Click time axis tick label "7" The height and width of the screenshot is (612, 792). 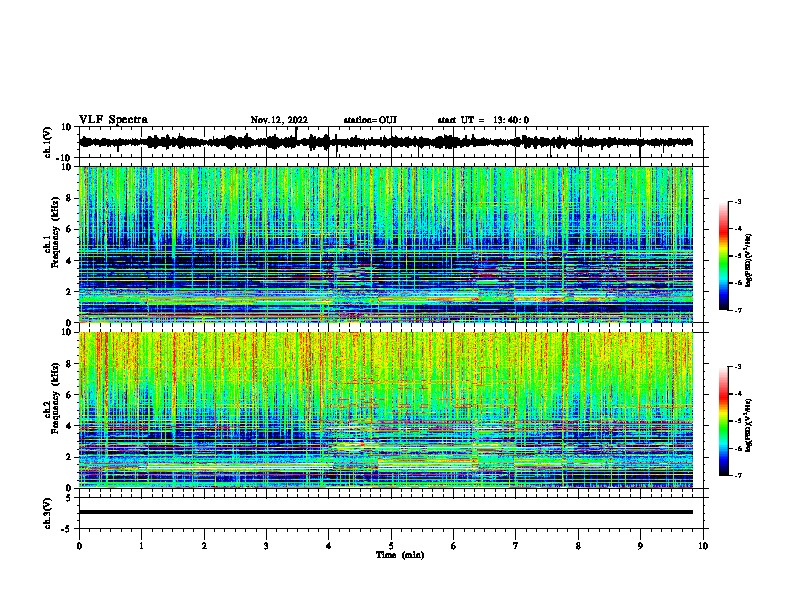click(x=516, y=546)
